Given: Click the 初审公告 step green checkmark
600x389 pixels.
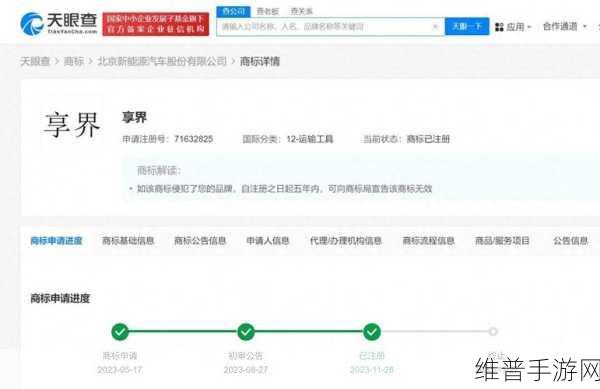Looking at the screenshot, I should (246, 332).
